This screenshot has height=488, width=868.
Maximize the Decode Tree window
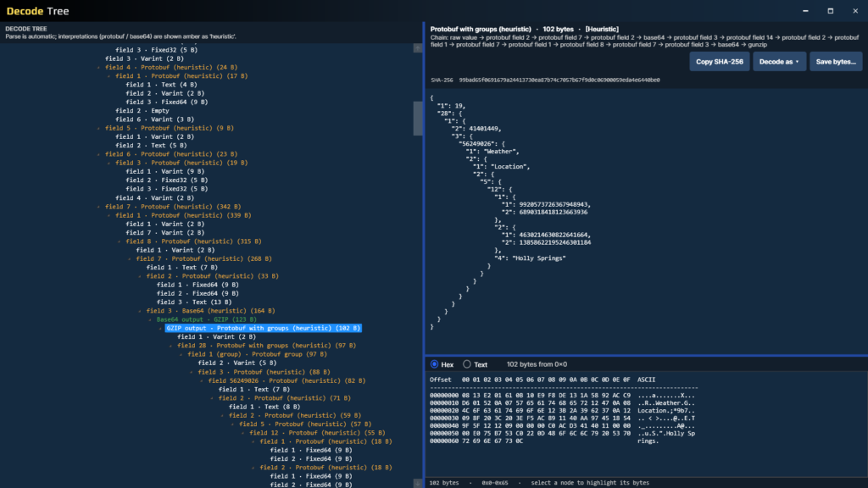[x=831, y=10]
